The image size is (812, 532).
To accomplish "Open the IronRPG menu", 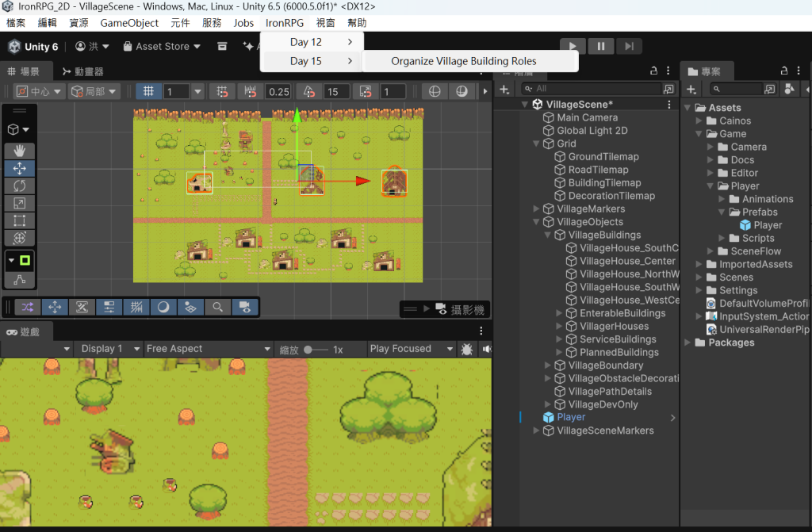I will pos(285,23).
